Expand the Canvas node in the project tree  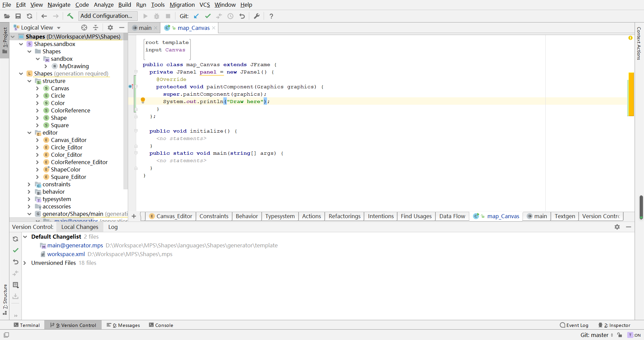(38, 88)
